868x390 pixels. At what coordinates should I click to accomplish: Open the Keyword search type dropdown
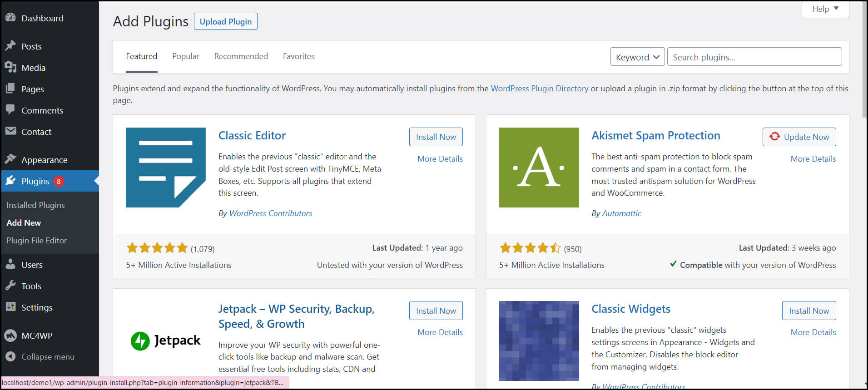637,57
